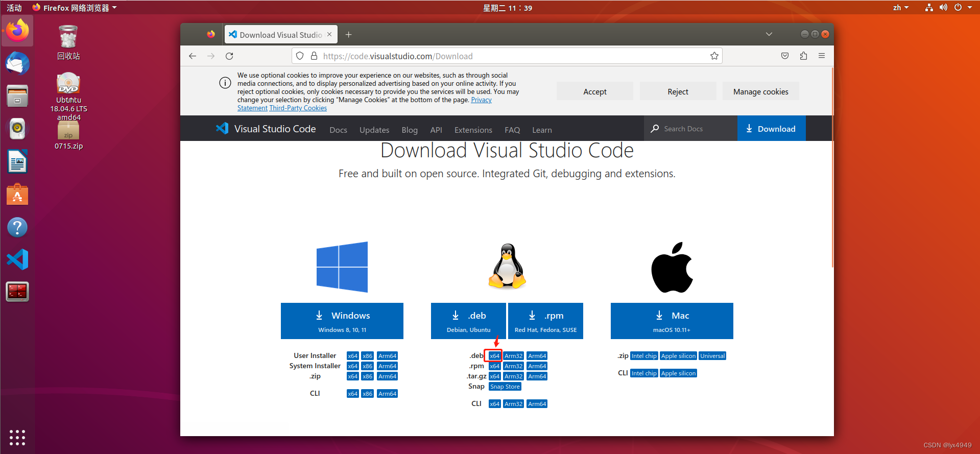Open the red terminal app in dock
980x454 pixels.
coord(17,292)
